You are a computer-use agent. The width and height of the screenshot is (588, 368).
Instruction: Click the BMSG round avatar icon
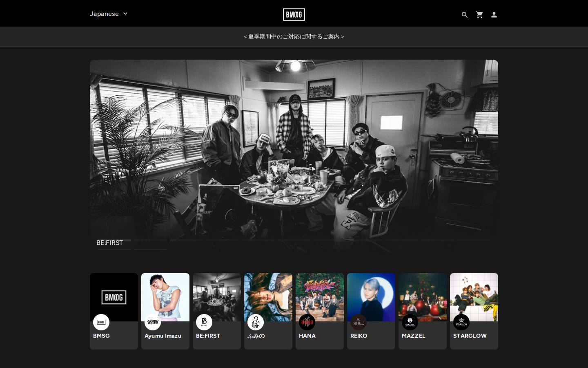(101, 322)
